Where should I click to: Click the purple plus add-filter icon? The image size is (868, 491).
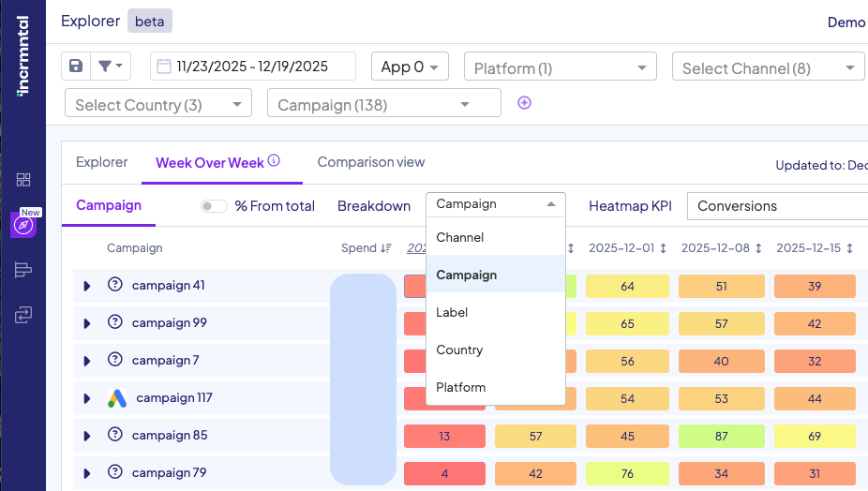pyautogui.click(x=525, y=103)
